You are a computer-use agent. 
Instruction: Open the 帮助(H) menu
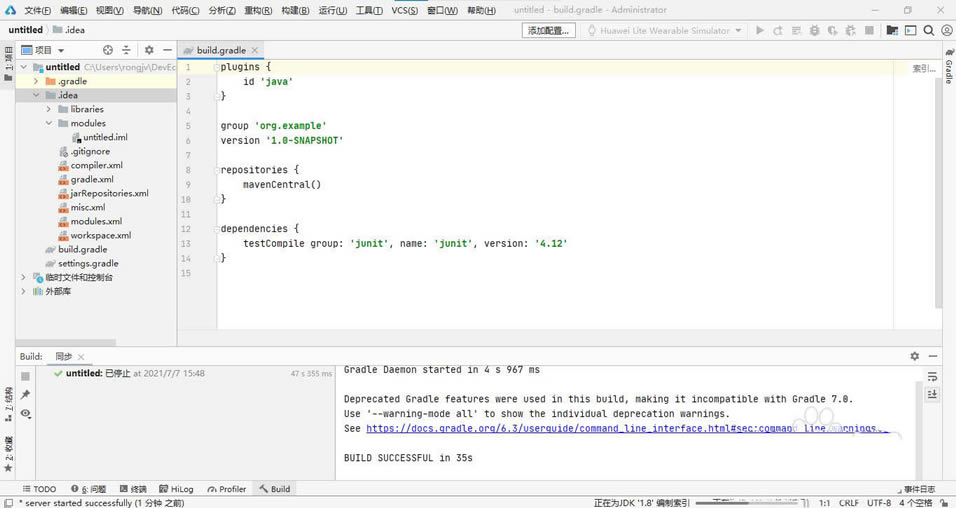click(482, 10)
